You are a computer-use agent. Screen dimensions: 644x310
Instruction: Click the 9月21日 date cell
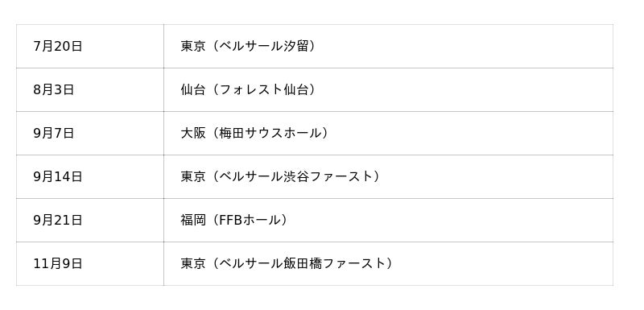point(90,221)
